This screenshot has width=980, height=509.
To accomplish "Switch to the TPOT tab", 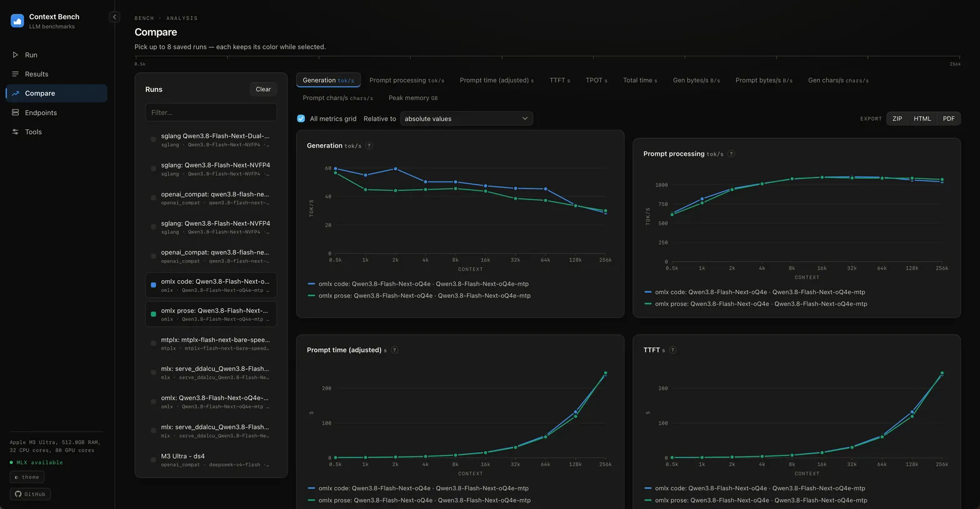I will pyautogui.click(x=596, y=80).
